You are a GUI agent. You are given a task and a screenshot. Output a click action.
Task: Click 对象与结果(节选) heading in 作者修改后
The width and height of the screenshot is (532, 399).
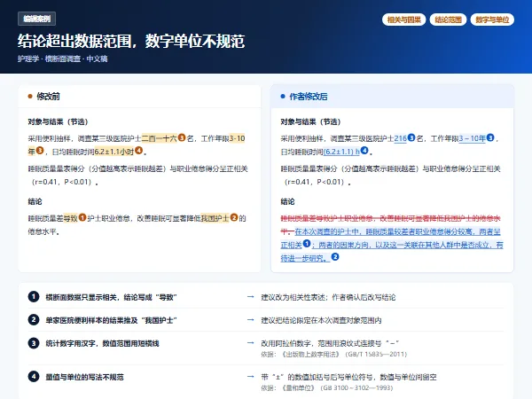[310, 121]
